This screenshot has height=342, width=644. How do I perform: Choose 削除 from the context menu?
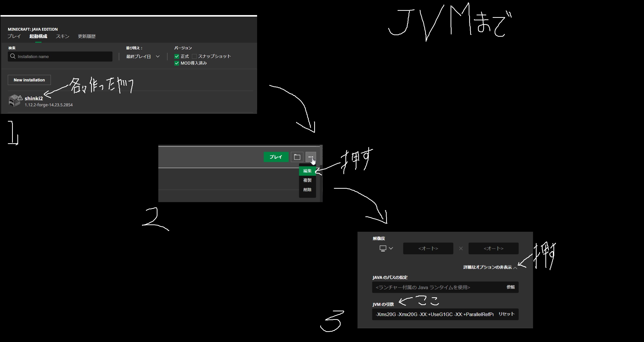(307, 190)
